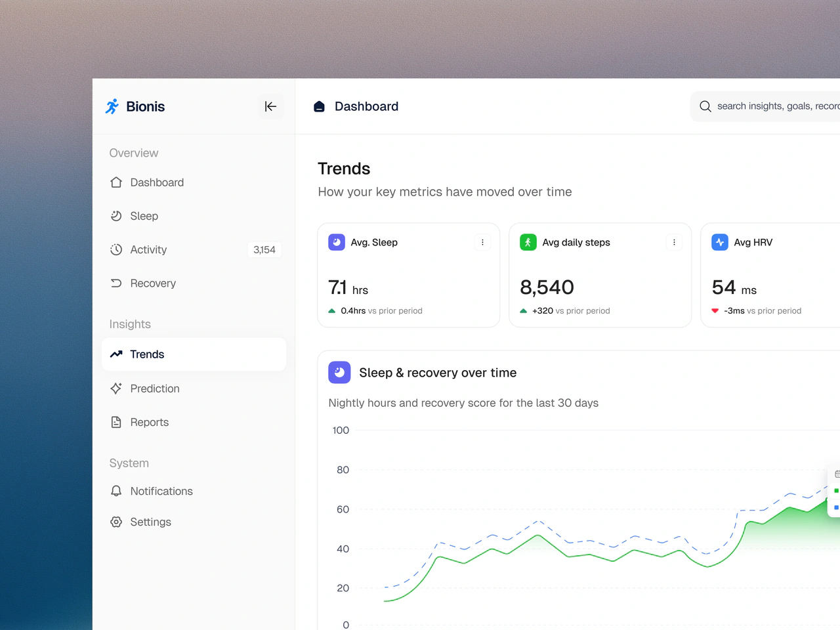Click the 80 y-axis label
The image size is (840, 630).
pos(343,470)
